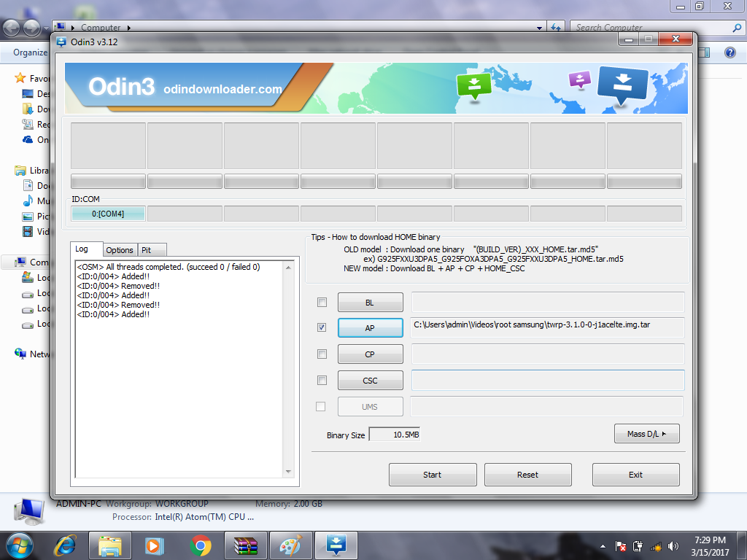Click the purple download icon in banner
Image resolution: width=747 pixels, height=560 pixels.
tap(580, 79)
